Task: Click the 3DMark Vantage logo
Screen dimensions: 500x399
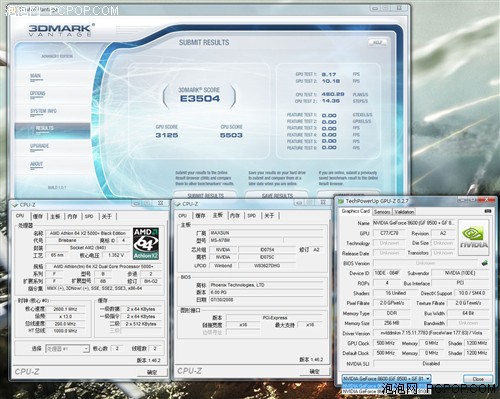Action: pos(61,30)
